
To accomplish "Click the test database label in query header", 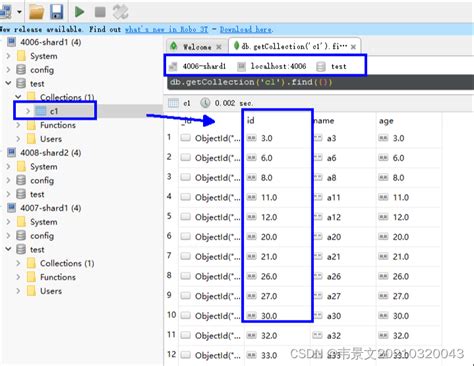I will (339, 66).
